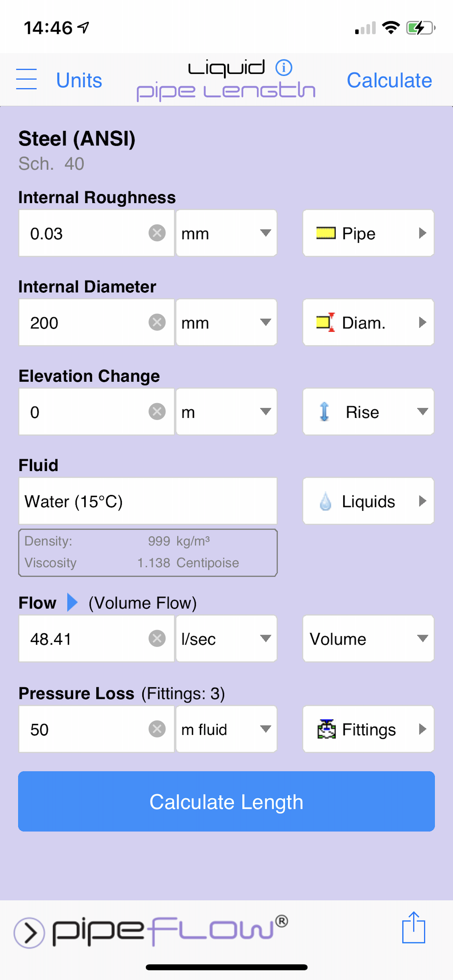Open the Units menu
Viewport: 453px width, 980px height.
coord(79,80)
